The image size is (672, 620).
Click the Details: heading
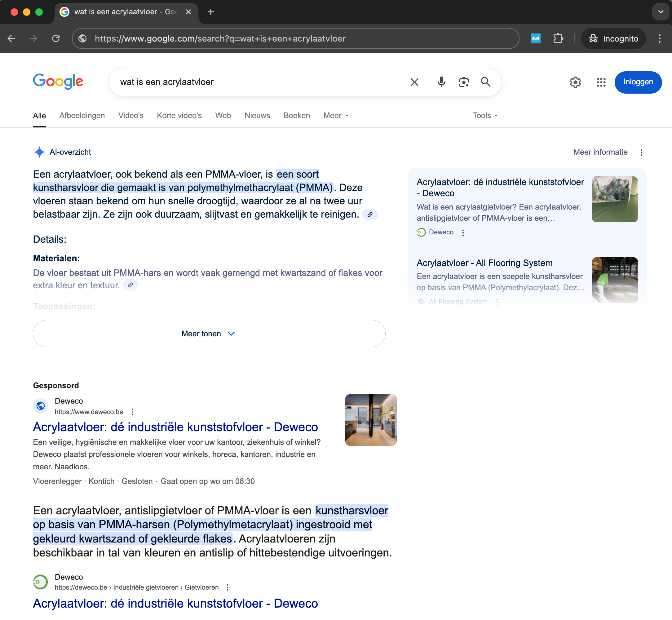click(x=50, y=240)
